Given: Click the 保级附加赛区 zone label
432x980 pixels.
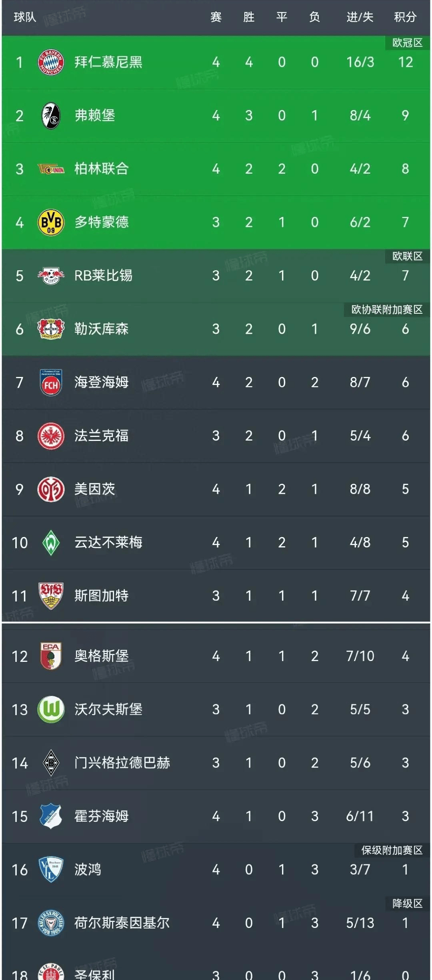Looking at the screenshot, I should 392,850.
